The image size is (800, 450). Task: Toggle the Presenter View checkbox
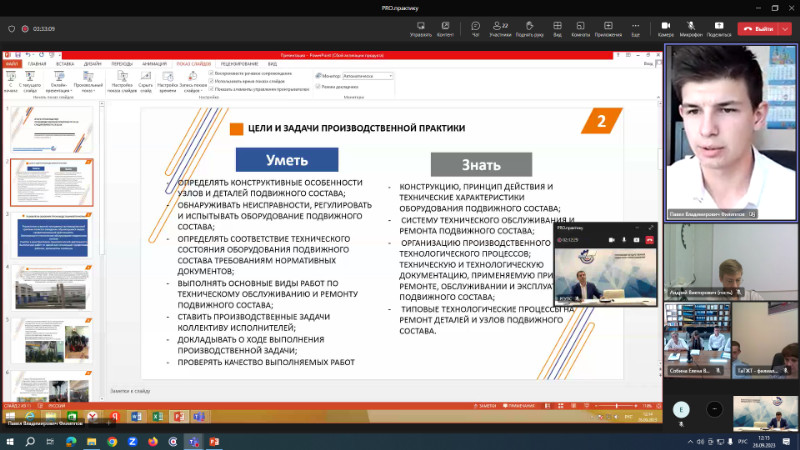point(318,86)
